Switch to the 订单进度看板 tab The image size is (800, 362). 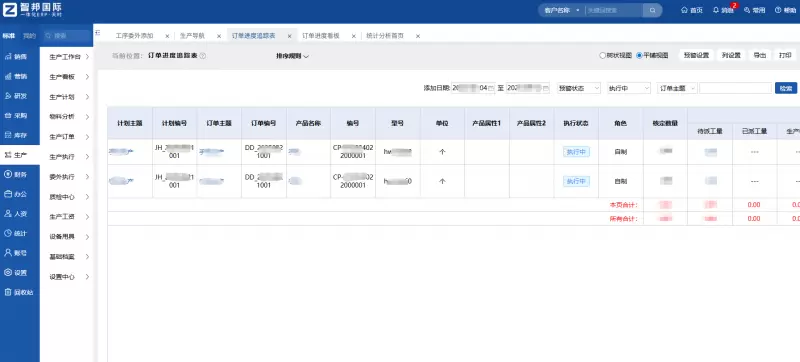321,36
